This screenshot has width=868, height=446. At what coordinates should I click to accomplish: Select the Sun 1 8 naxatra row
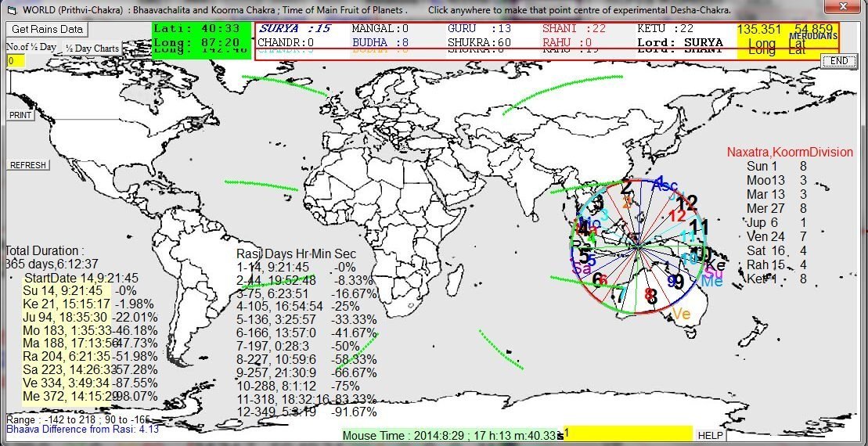click(776, 167)
